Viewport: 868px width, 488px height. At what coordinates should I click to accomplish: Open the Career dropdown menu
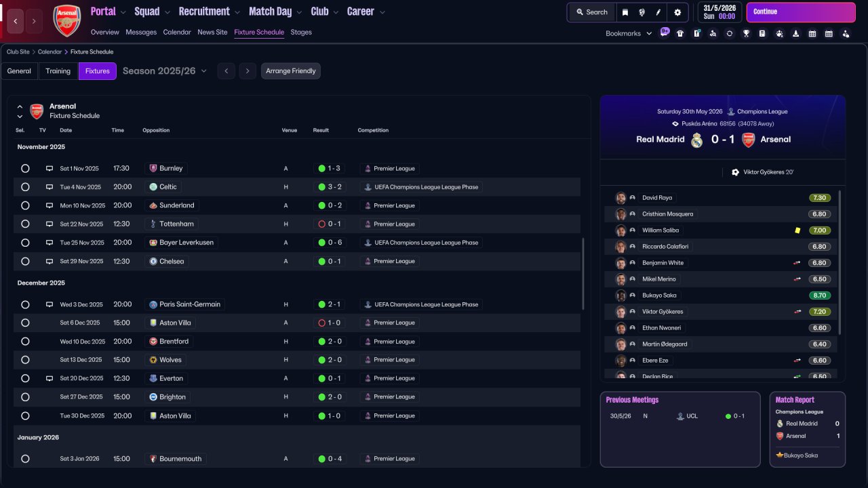click(366, 12)
